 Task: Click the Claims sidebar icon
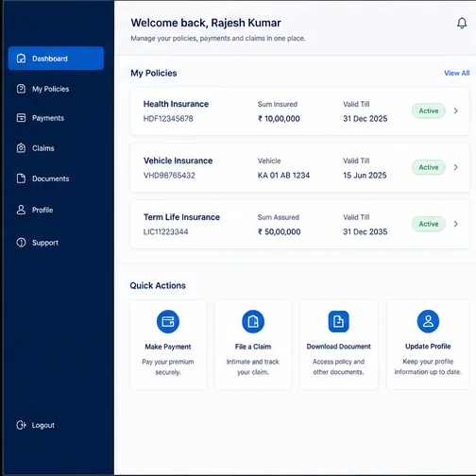point(21,148)
